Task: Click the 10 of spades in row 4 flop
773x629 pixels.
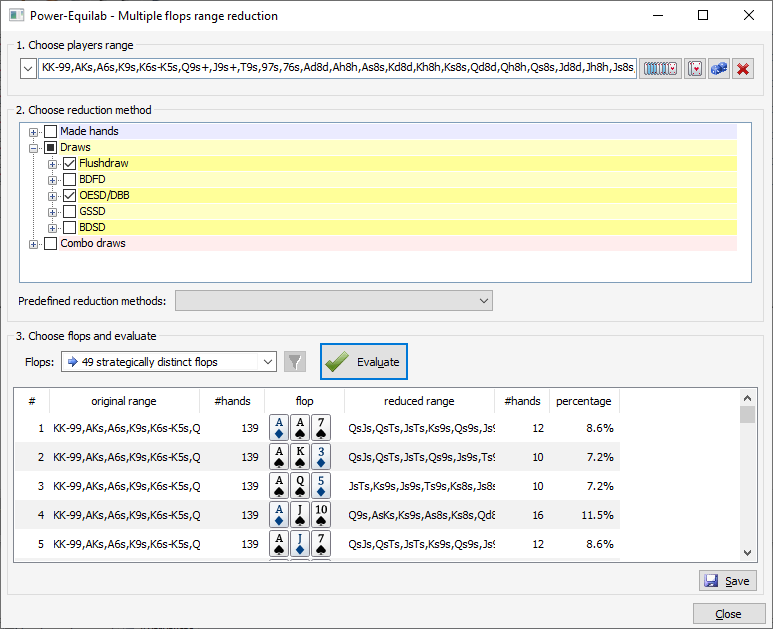Action: tap(321, 515)
